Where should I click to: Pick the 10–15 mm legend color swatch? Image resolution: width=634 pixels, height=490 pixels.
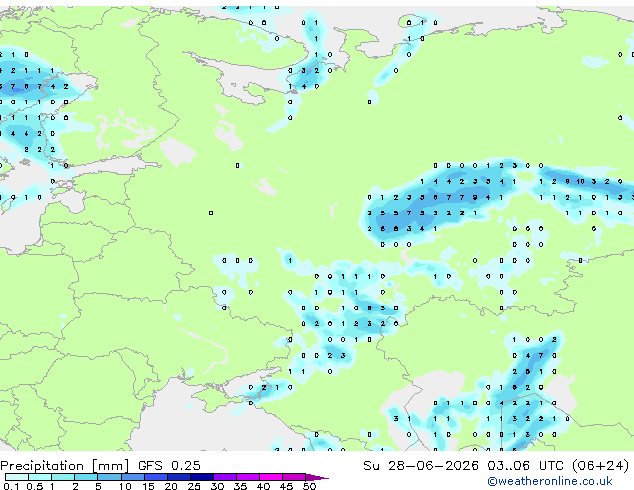coord(132,477)
